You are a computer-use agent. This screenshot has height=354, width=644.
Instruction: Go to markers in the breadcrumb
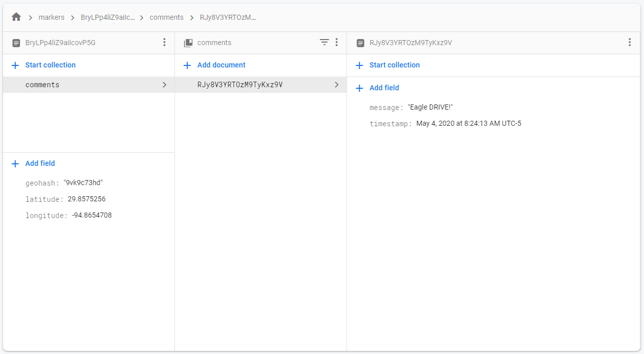point(51,17)
